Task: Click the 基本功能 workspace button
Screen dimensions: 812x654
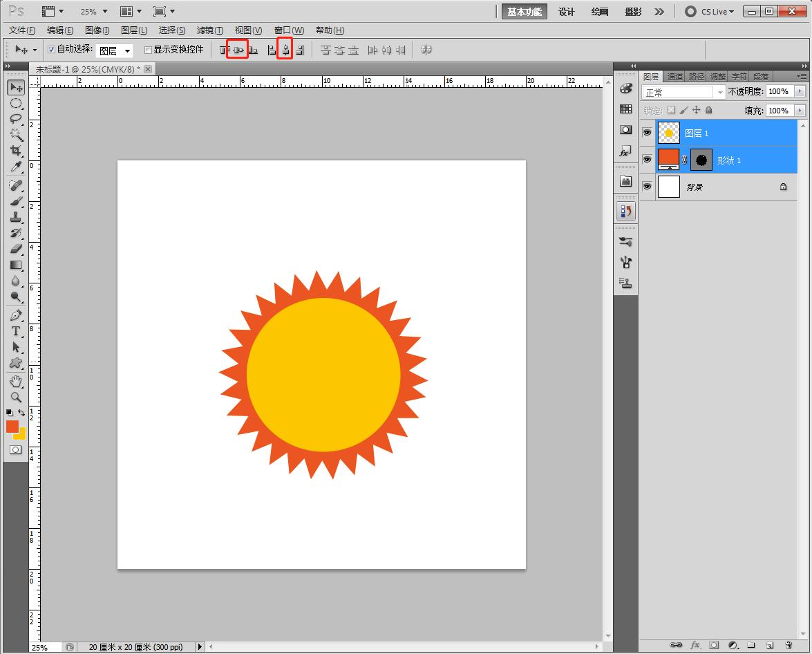Action: 525,12
